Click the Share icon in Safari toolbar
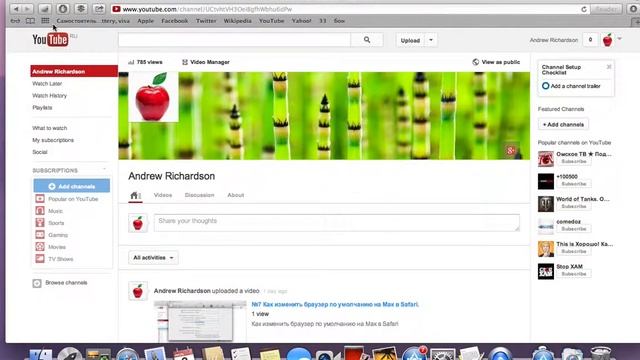This screenshot has width=640, height=360. [99, 9]
